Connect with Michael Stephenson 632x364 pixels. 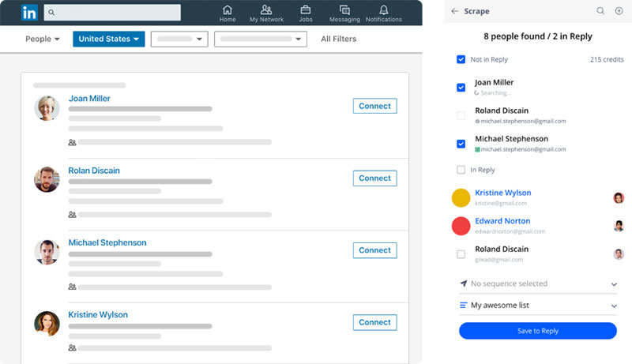[x=374, y=250]
